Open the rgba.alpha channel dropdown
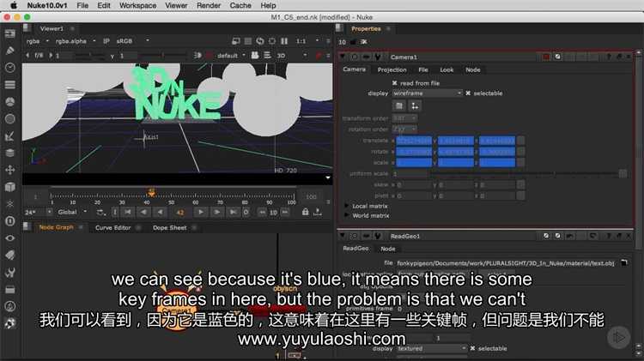 [76, 41]
